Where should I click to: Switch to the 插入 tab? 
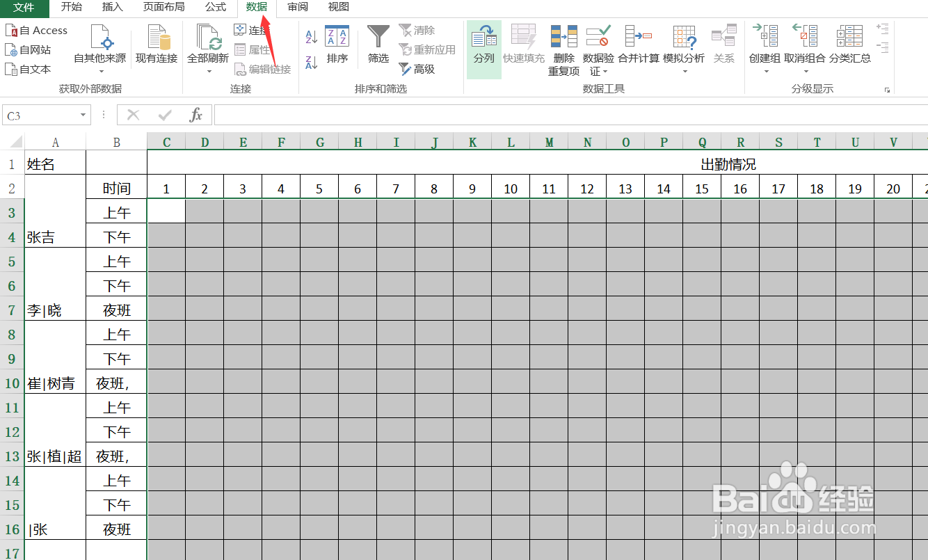pos(113,7)
